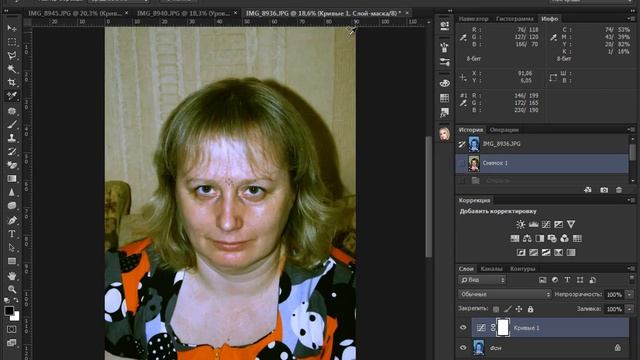Viewport: 640px width, 360px height.
Task: Select the Crop tool
Action: pyautogui.click(x=12, y=82)
